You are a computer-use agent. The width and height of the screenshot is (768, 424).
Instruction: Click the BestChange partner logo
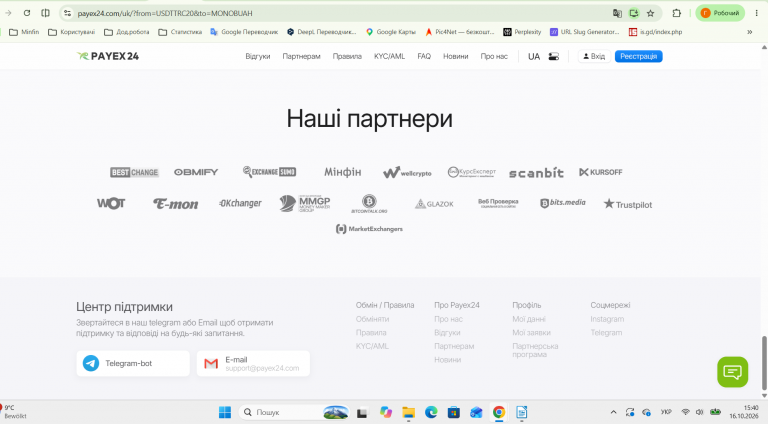point(134,172)
